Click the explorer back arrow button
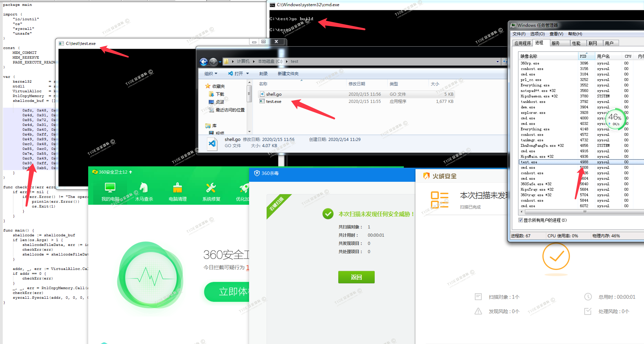The width and height of the screenshot is (644, 344). 204,62
